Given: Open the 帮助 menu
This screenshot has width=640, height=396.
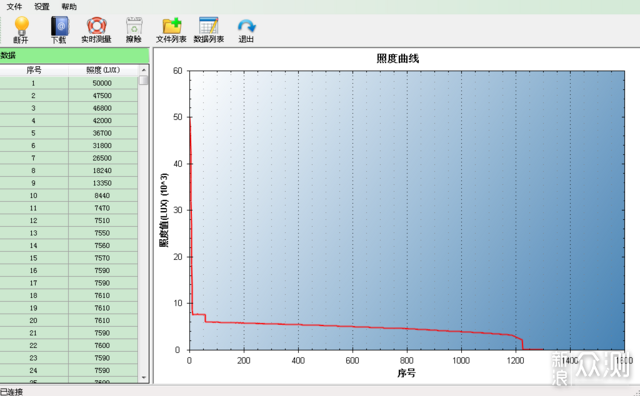Looking at the screenshot, I should click(x=69, y=7).
